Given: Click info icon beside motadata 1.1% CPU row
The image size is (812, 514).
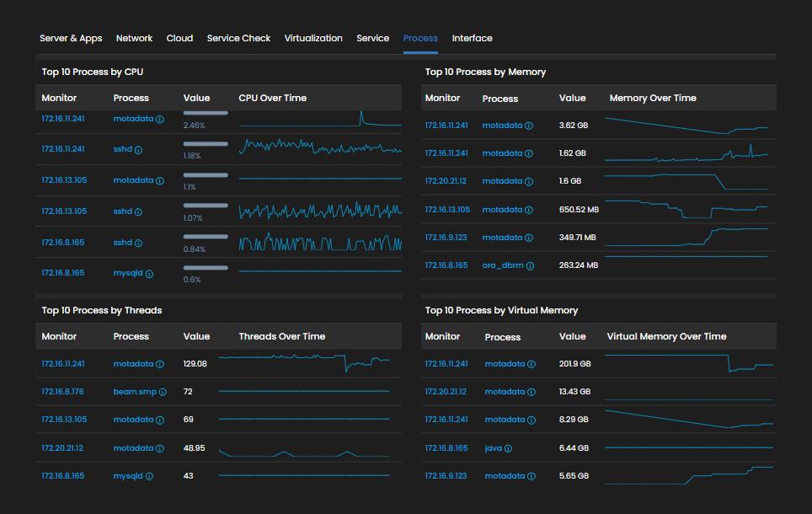Looking at the screenshot, I should point(160,181).
